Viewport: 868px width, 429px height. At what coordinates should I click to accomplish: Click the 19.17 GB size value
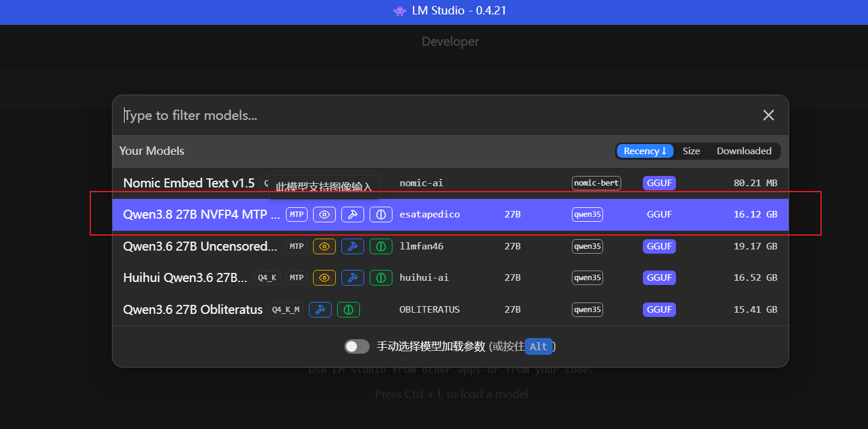(x=755, y=246)
